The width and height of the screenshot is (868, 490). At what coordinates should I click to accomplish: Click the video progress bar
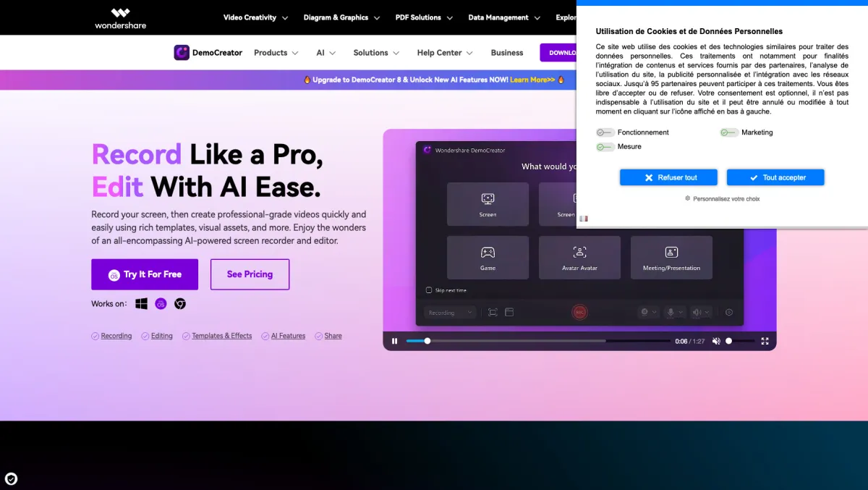coord(538,341)
